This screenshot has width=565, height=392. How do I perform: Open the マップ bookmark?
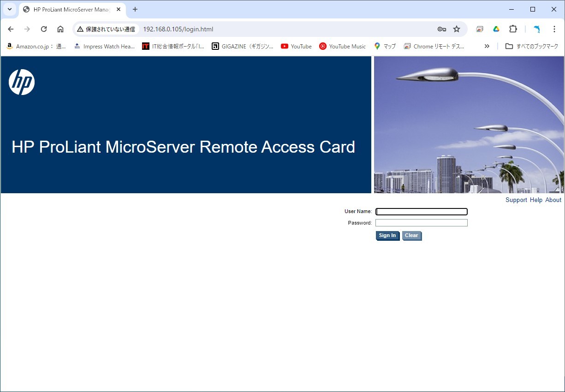[385, 46]
